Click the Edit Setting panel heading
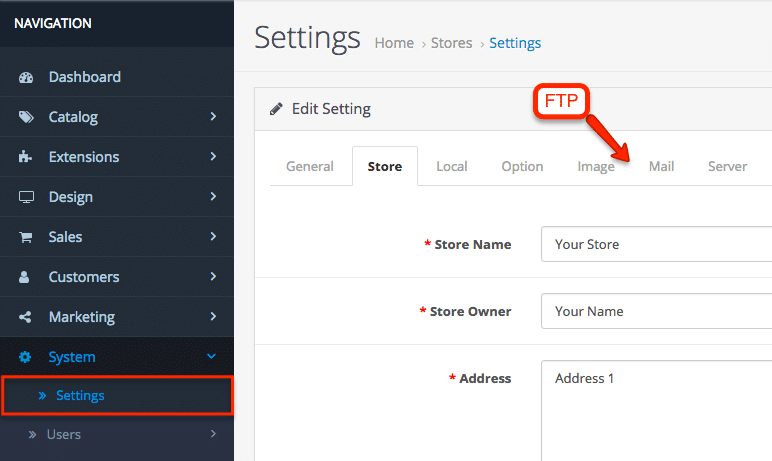The height and width of the screenshot is (461, 772). coord(331,109)
